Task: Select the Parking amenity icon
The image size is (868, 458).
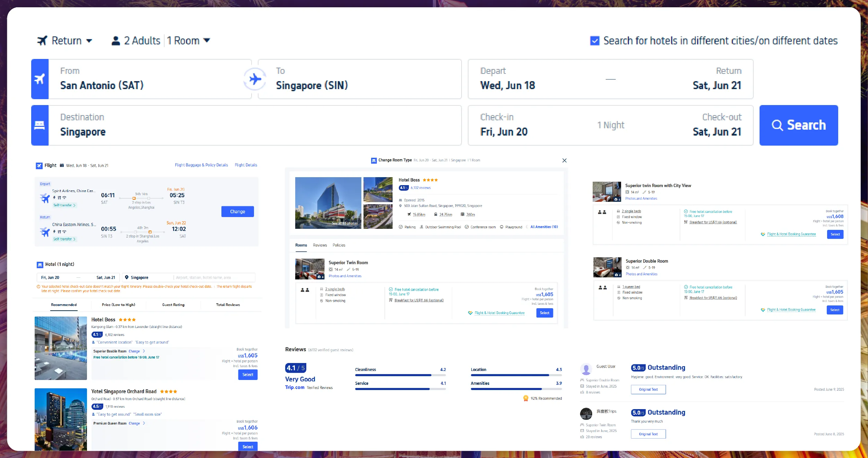Action: (401, 227)
